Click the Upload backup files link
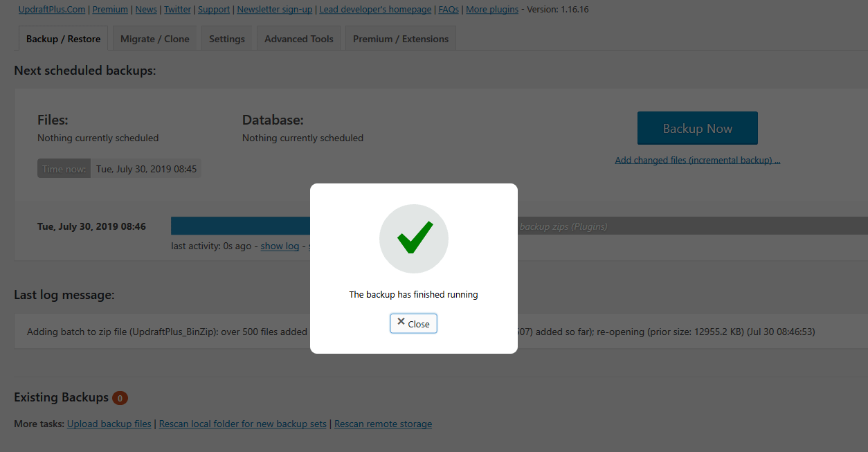Screen dimensions: 868x452 pos(109,424)
